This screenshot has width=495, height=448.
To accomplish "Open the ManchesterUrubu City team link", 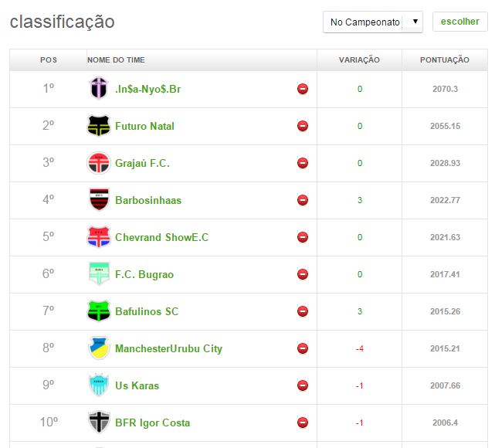I will click(168, 348).
